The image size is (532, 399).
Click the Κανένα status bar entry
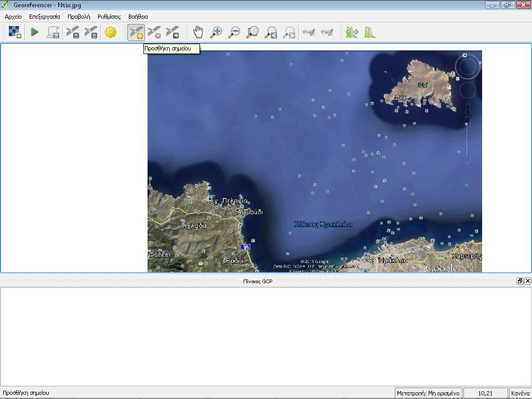tap(520, 393)
